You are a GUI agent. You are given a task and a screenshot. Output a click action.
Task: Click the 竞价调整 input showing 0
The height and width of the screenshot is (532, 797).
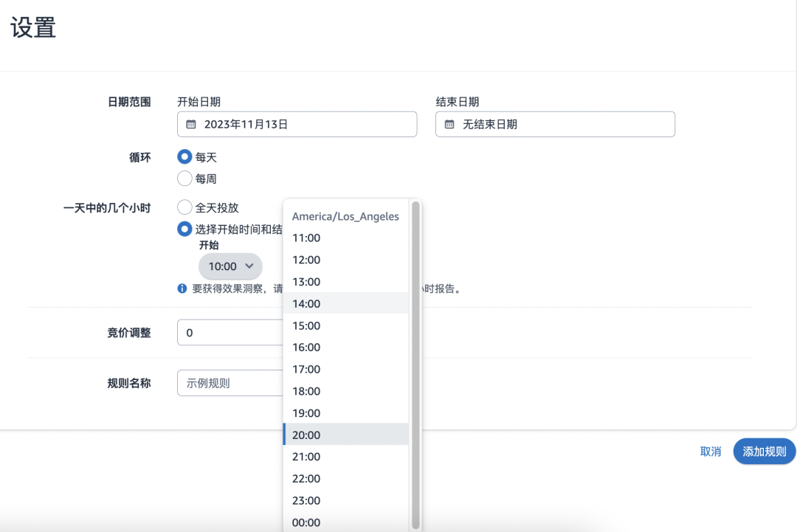229,332
